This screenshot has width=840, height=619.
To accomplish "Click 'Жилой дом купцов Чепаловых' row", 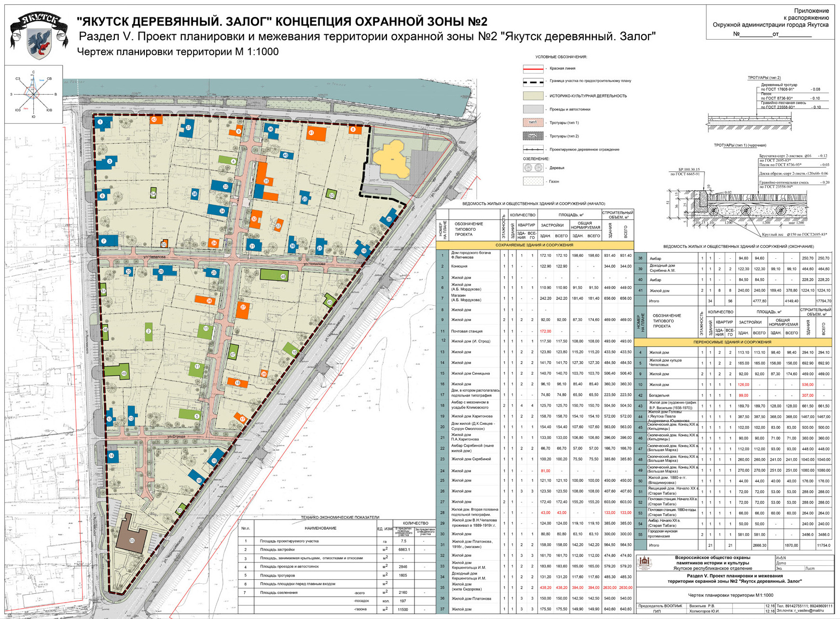I will [x=732, y=363].
